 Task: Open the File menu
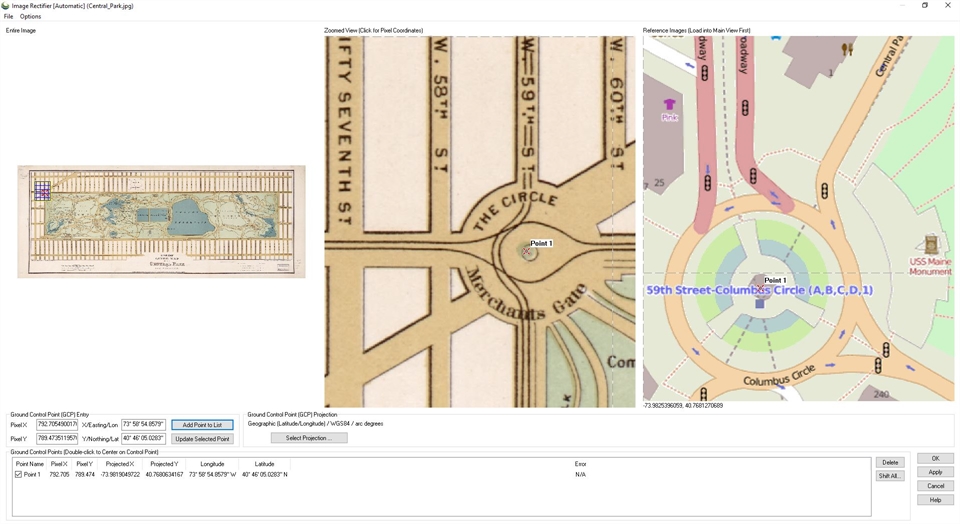(9, 17)
